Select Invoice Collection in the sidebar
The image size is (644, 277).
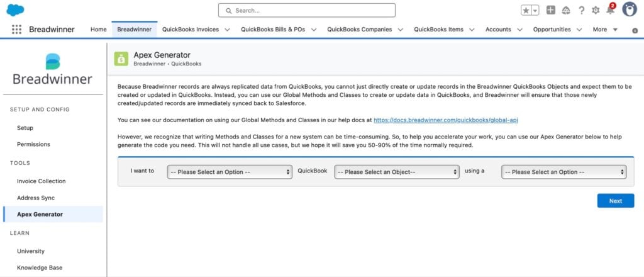[41, 181]
